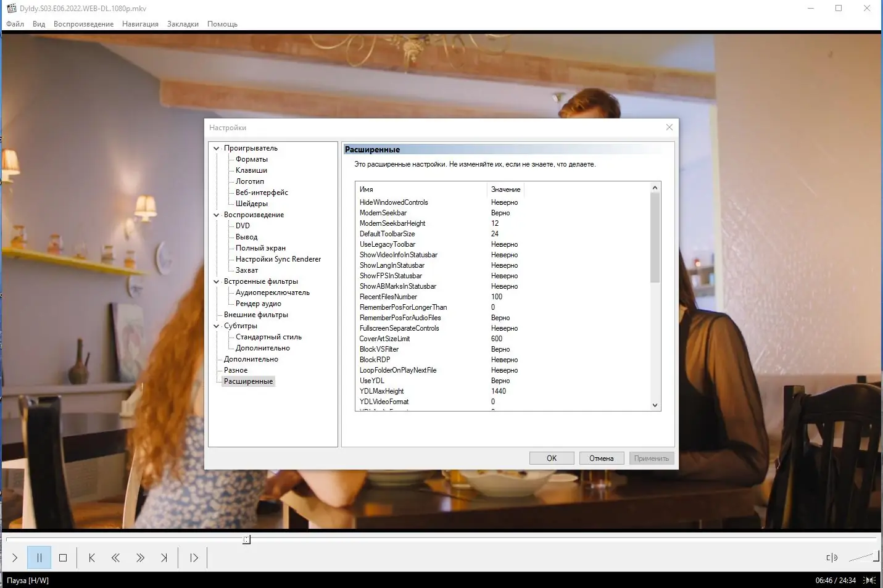Select Разное in the settings tree
The image size is (883, 588).
(236, 370)
